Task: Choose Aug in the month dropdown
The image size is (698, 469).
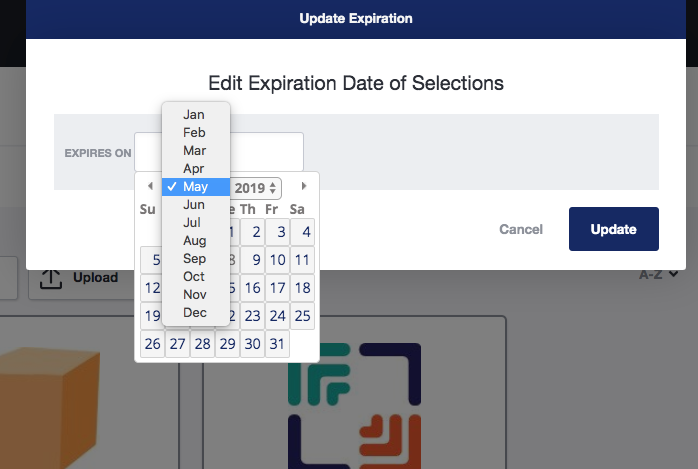Action: 196,240
